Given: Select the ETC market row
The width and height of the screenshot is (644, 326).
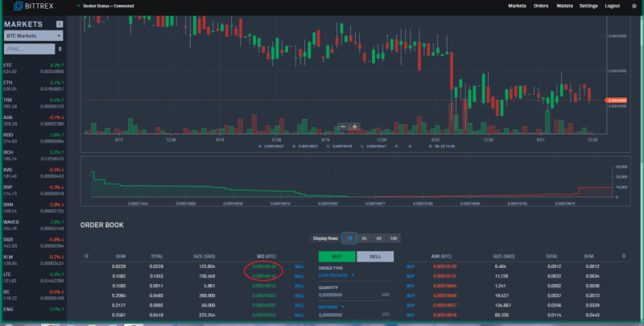Looking at the screenshot, I should [33, 68].
